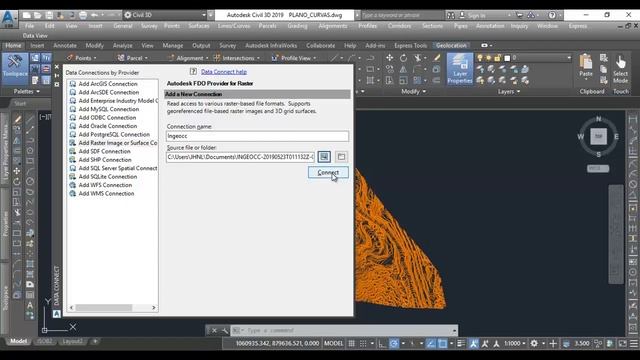
Task: Open Customization menu in status bar
Action: (634, 344)
